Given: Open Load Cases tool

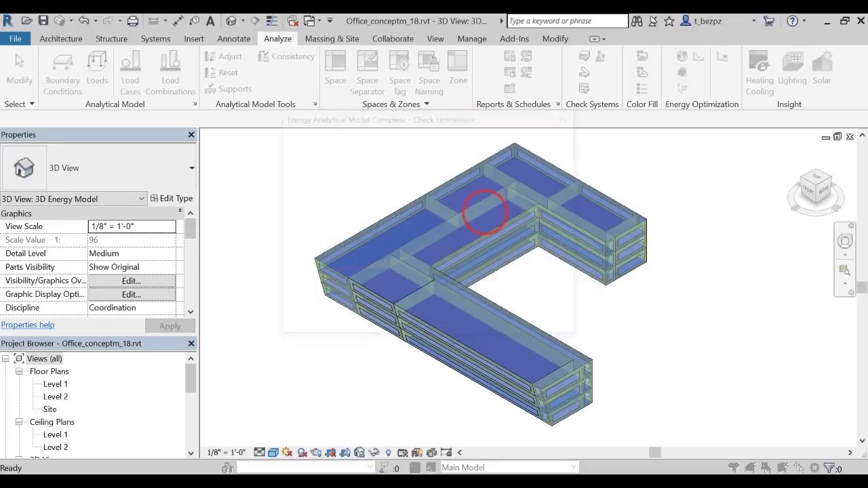Looking at the screenshot, I should pos(130,73).
